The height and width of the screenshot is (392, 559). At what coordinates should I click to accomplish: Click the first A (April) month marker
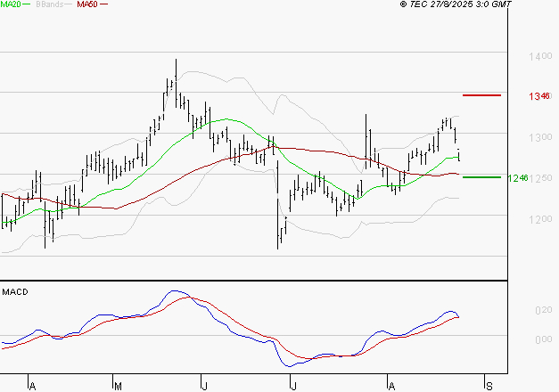click(32, 386)
